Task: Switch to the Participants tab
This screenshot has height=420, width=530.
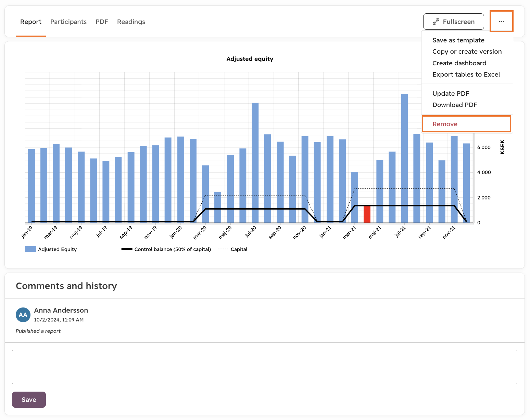Action: [x=68, y=22]
